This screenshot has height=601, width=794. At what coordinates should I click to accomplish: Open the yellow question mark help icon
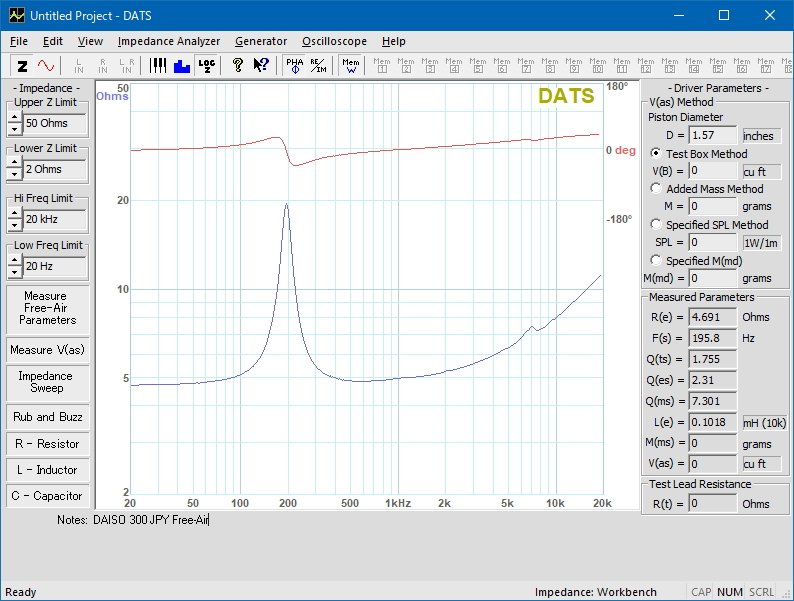click(237, 65)
